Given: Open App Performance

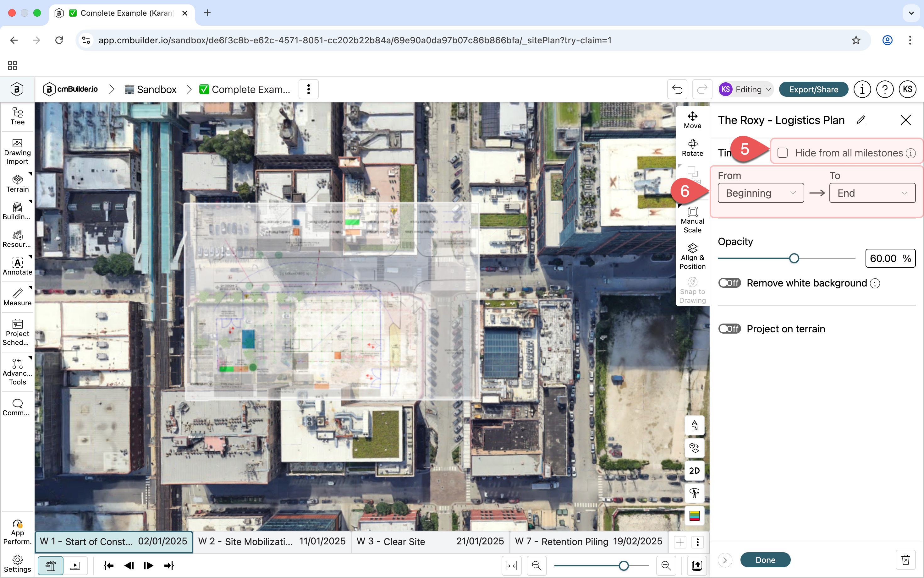Looking at the screenshot, I should coord(17,532).
